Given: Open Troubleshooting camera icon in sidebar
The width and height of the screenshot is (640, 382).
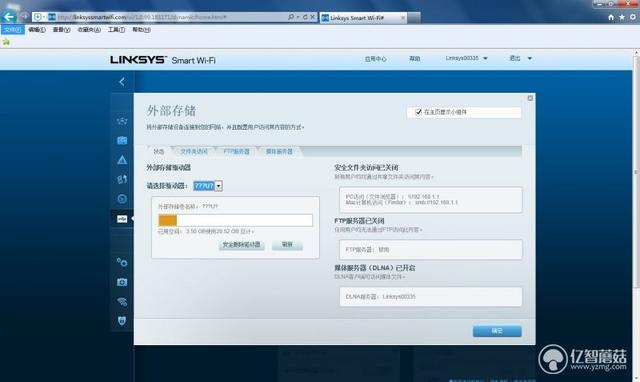Looking at the screenshot, I should click(x=122, y=282).
